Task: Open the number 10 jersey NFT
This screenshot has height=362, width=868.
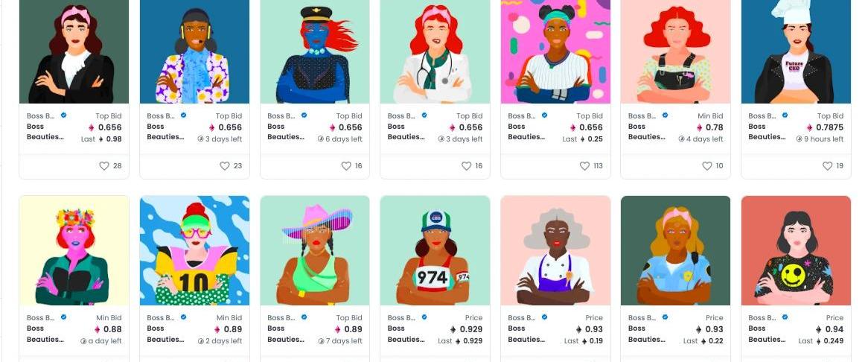Action: click(x=194, y=250)
